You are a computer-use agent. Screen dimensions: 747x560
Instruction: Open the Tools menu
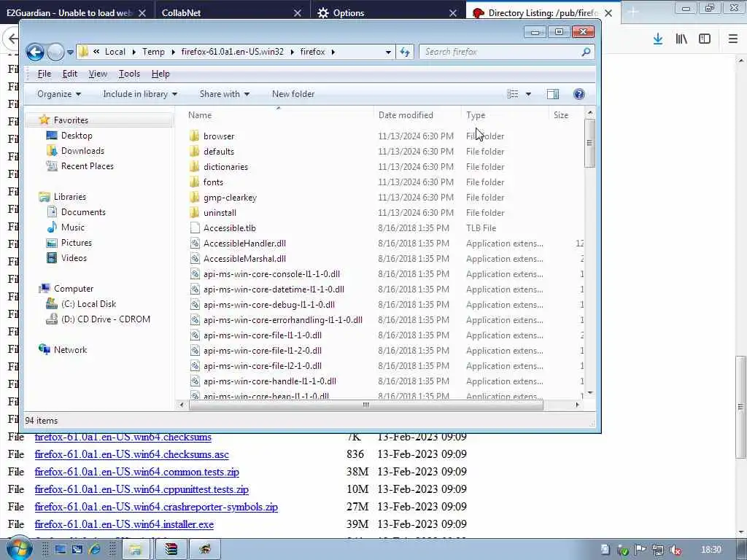(x=129, y=74)
